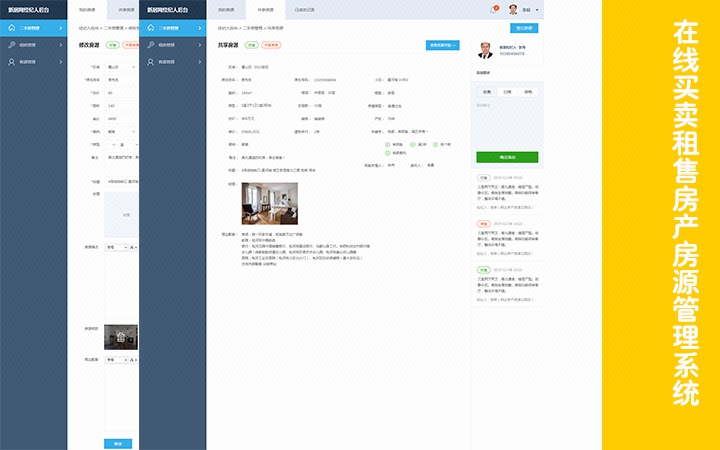Click user silhouette icon in 修改房源 window sidebar

[11, 62]
